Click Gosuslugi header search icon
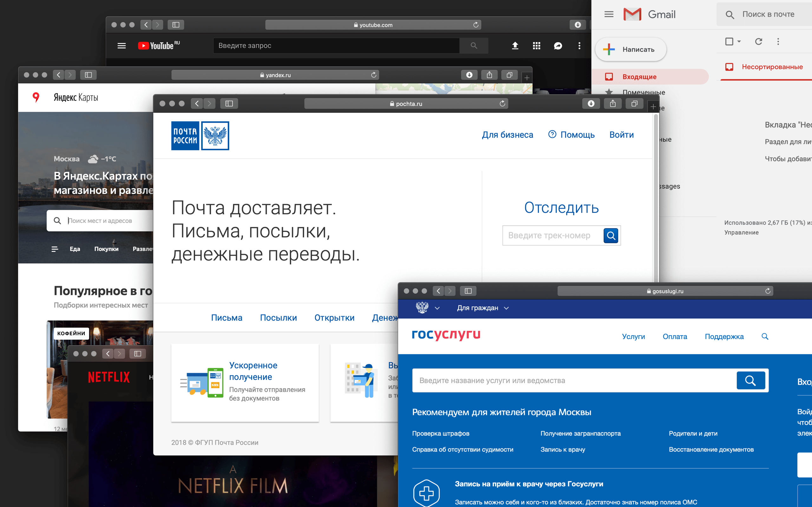Viewport: 812px width, 507px height. coord(765,336)
